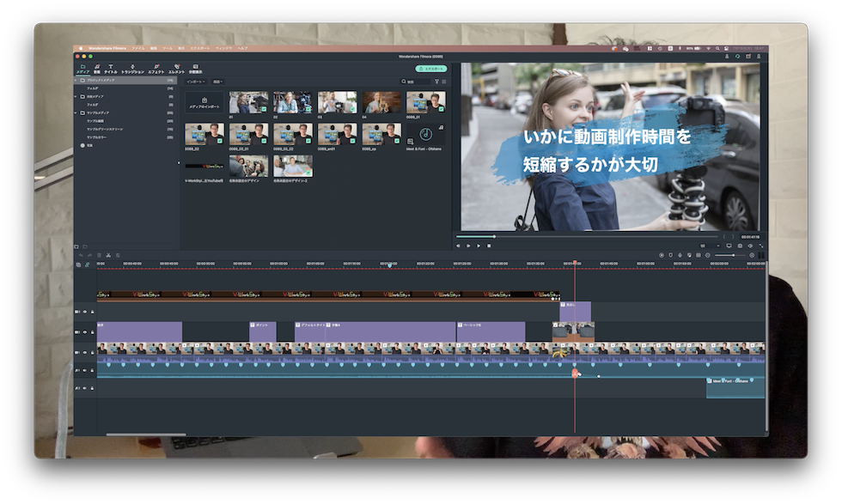Click the stop button in preview controls

[x=489, y=246]
